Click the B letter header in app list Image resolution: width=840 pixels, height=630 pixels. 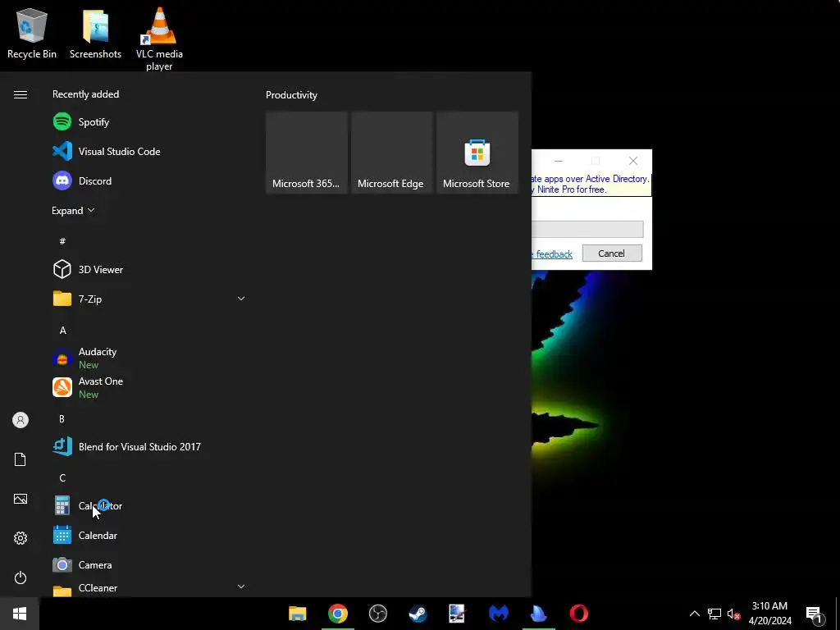click(x=62, y=419)
